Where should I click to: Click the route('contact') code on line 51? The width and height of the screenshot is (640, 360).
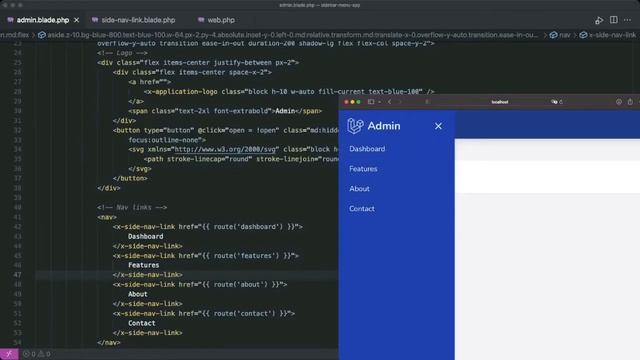244,313
